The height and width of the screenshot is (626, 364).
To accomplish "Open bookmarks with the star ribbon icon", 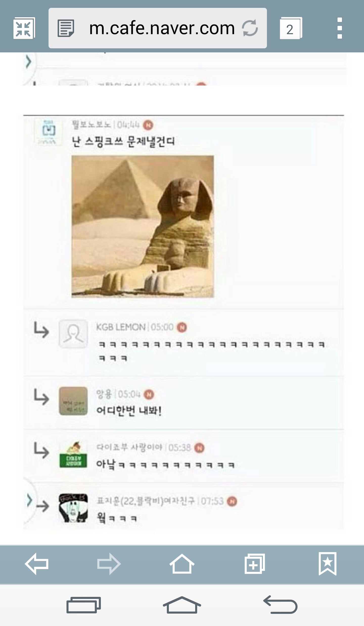I will click(327, 564).
